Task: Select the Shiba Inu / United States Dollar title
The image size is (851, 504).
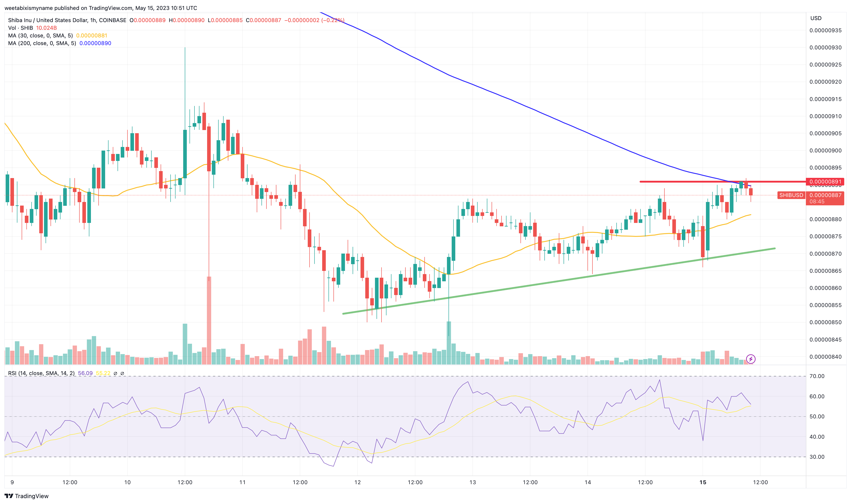Action: pos(67,20)
